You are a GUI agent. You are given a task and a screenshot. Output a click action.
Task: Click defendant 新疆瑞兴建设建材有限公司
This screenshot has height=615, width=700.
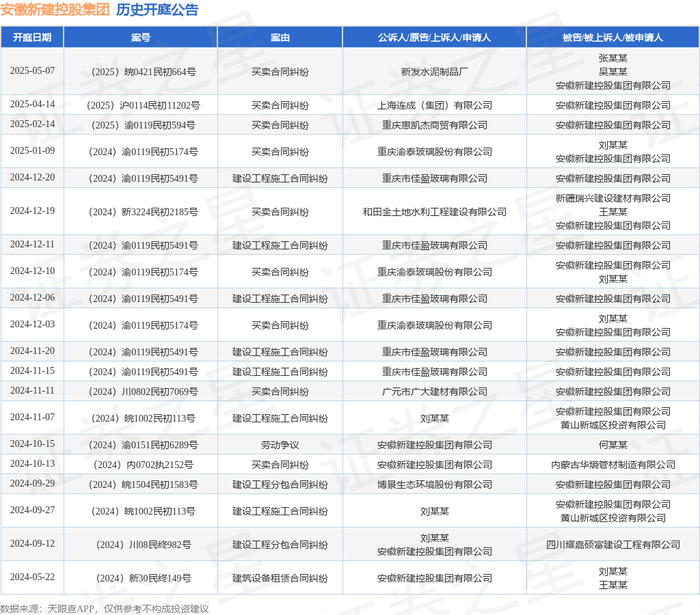pos(612,198)
